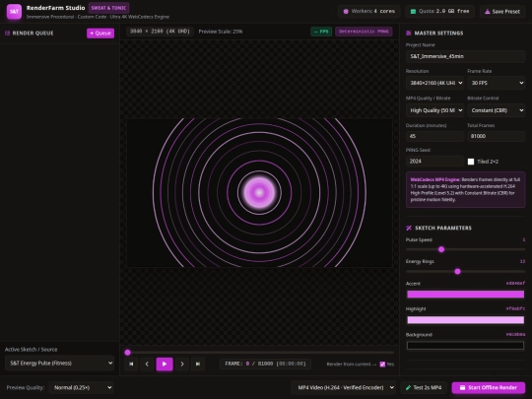Click the Project Name field
This screenshot has height=399, width=532.
[x=465, y=56]
